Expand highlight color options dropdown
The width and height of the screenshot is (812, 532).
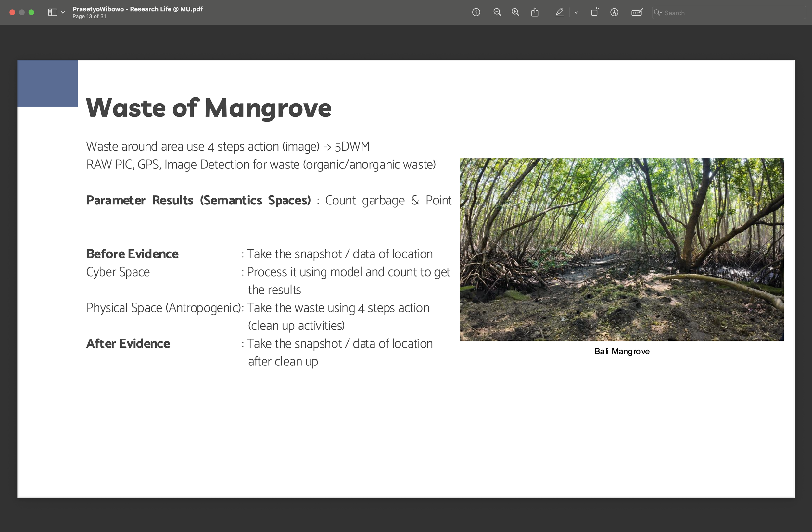point(576,13)
